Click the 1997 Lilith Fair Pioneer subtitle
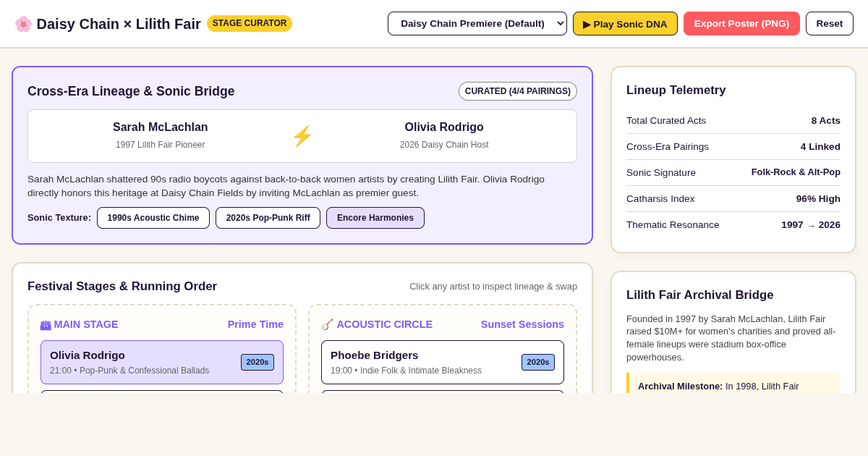 pyautogui.click(x=161, y=145)
